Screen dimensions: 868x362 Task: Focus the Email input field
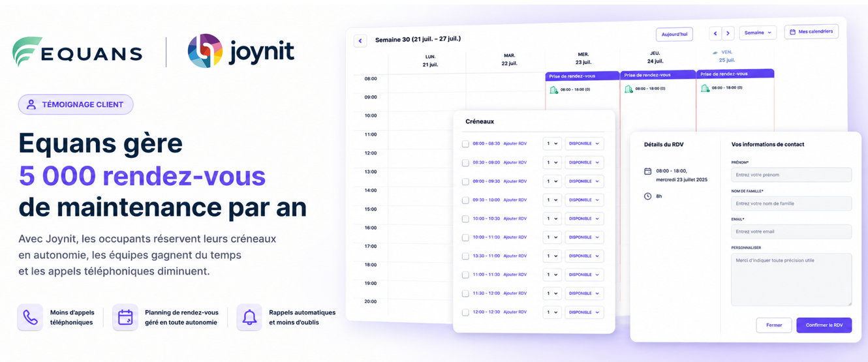tap(791, 232)
